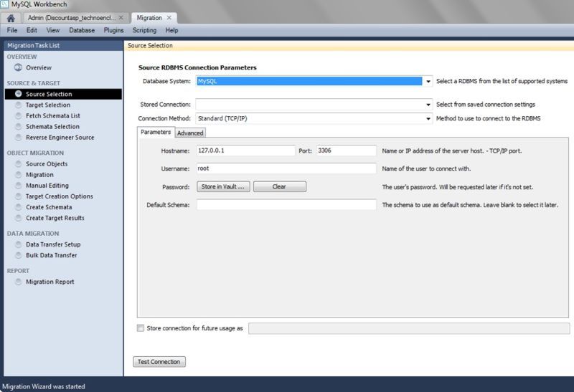Image resolution: width=574 pixels, height=392 pixels.
Task: Select Target Creation Options task
Action: click(60, 196)
